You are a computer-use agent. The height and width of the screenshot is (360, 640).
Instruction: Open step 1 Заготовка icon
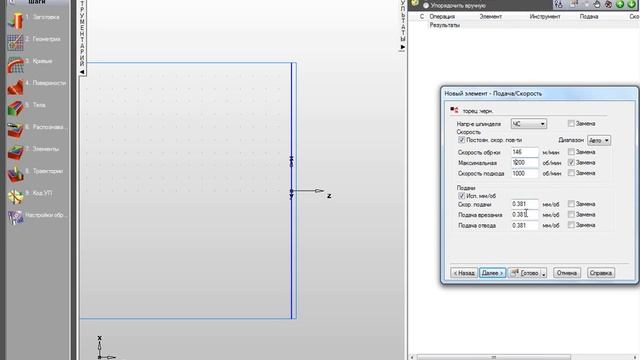(15, 20)
